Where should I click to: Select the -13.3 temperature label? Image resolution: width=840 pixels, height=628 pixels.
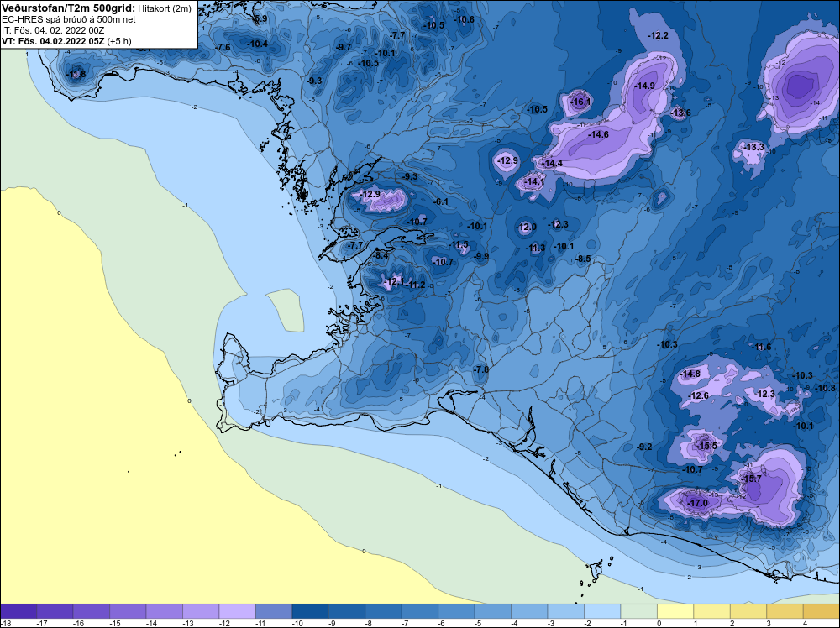pyautogui.click(x=753, y=147)
